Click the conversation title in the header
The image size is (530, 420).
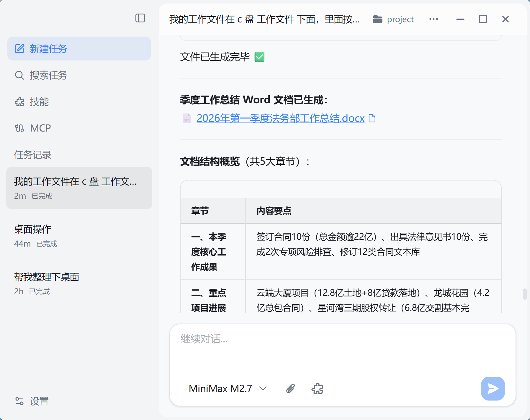coord(264,19)
